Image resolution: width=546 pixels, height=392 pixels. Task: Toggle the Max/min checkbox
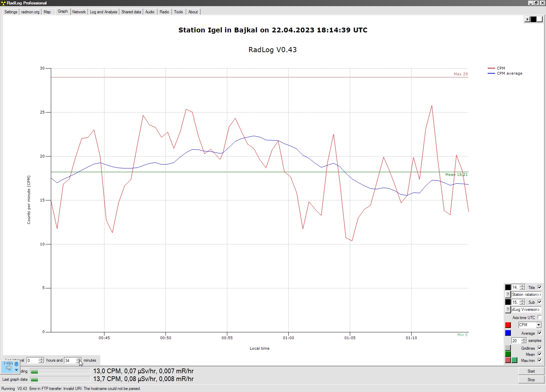click(x=540, y=360)
